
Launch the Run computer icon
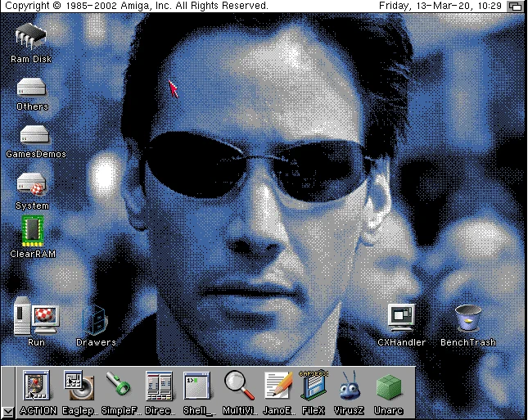(36, 316)
